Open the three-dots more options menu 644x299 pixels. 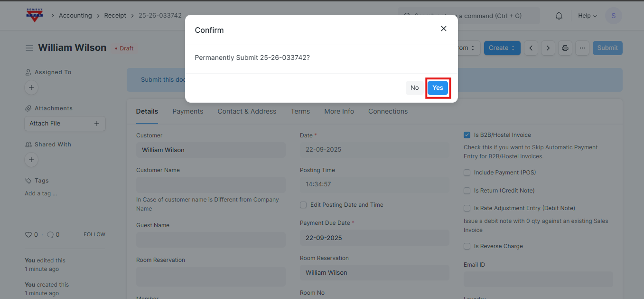(x=582, y=48)
